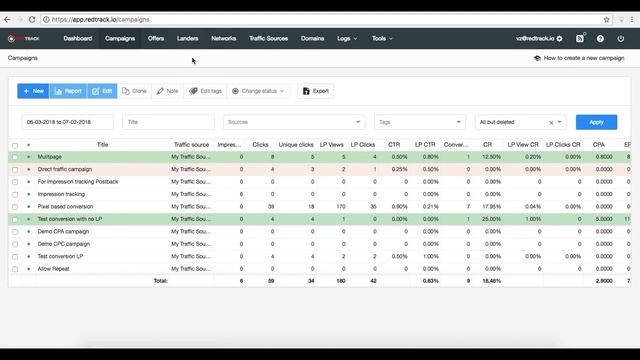
Task: Click the power logout icon
Action: pos(620,38)
